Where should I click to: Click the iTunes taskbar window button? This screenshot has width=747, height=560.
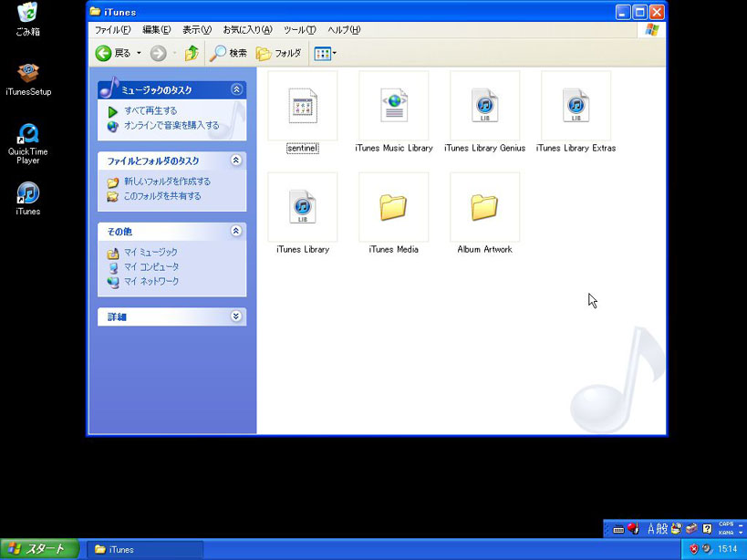point(145,550)
